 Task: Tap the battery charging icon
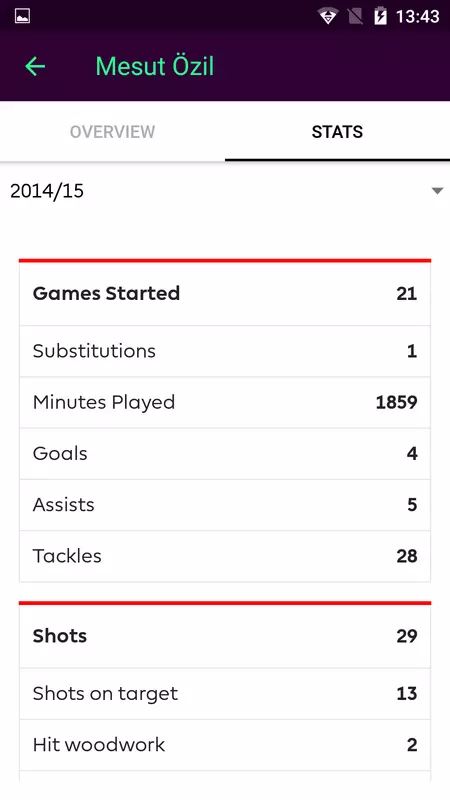point(380,16)
